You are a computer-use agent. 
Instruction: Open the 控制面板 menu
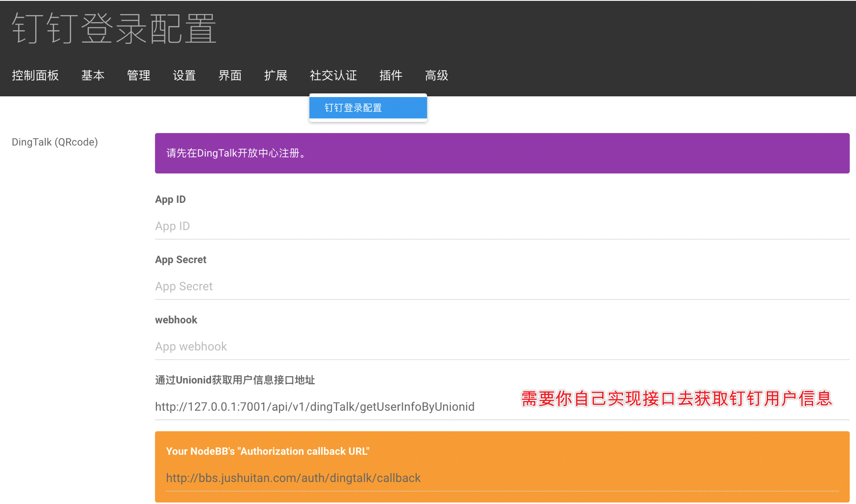coord(35,76)
